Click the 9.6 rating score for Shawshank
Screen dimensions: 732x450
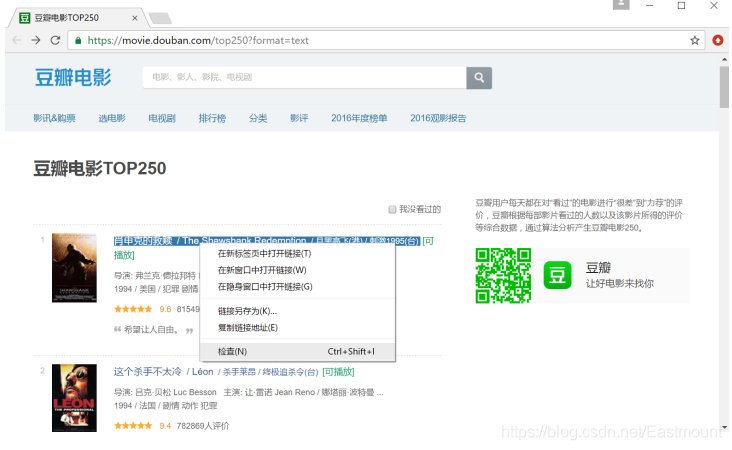tap(165, 309)
